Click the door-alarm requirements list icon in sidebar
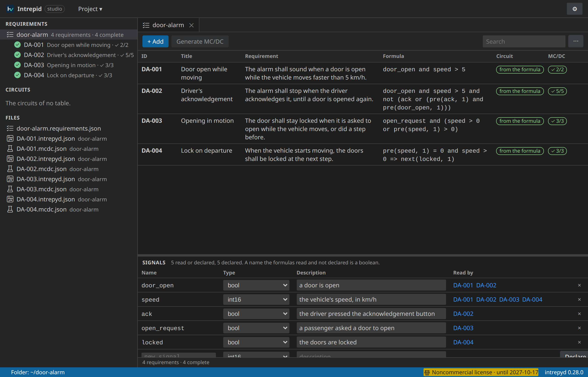 pos(10,35)
